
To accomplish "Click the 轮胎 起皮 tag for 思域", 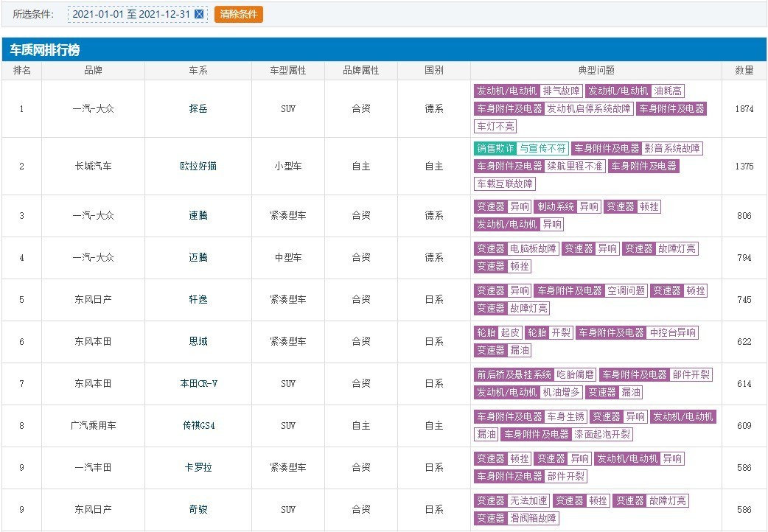I will (498, 333).
